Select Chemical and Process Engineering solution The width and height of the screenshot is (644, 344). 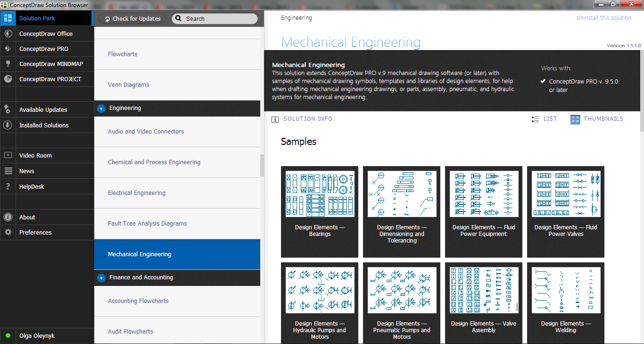[177, 162]
